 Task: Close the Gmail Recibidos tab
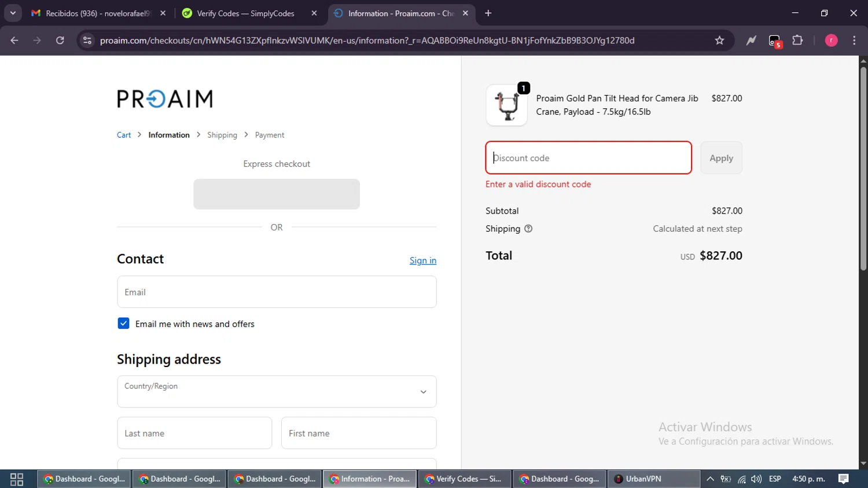[163, 13]
